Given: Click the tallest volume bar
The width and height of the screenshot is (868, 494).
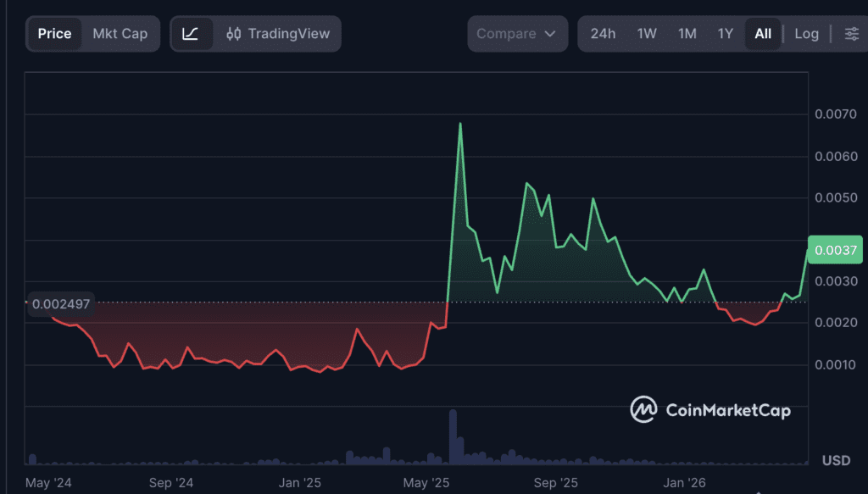Looking at the screenshot, I should [x=453, y=436].
